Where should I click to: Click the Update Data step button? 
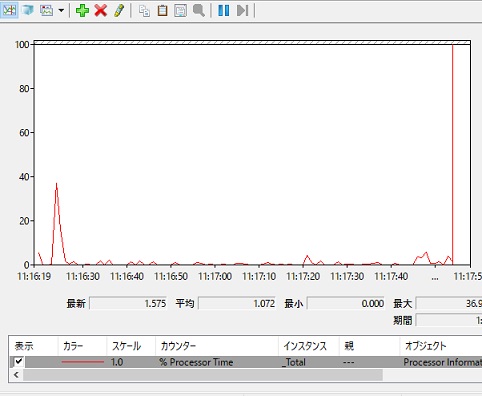pos(242,10)
